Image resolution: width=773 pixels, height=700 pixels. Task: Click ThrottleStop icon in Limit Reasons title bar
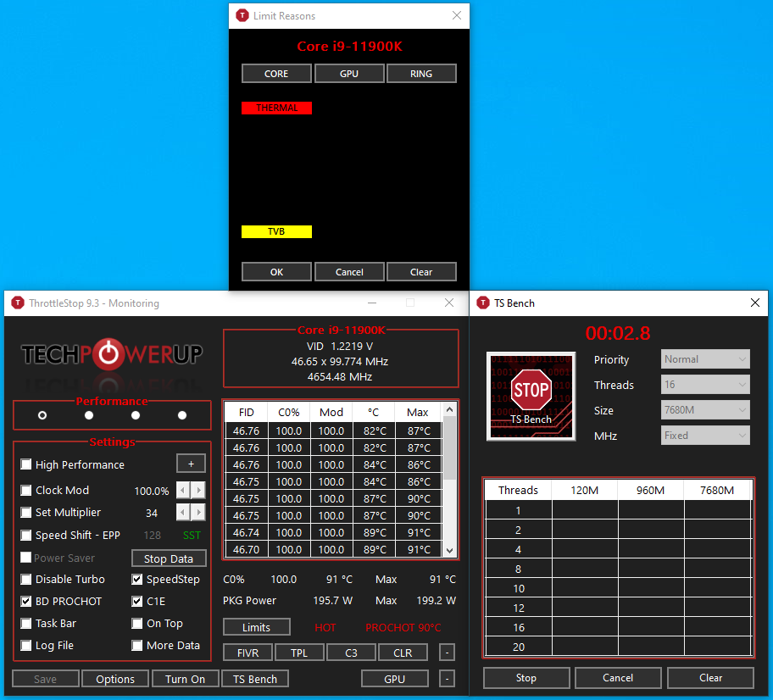click(x=242, y=16)
